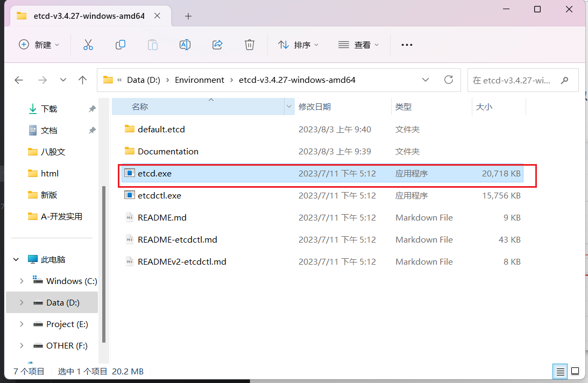Viewport: 588px width, 383px height.
Task: Collapse the 此电脑 tree node
Action: tap(16, 259)
